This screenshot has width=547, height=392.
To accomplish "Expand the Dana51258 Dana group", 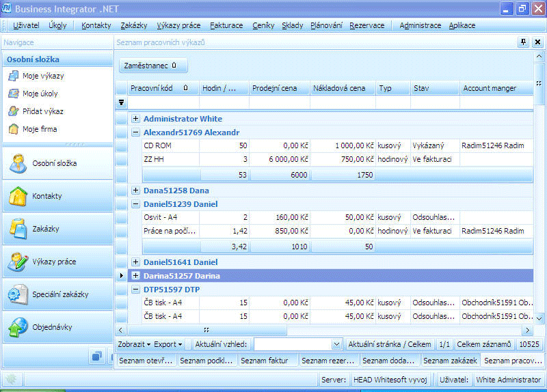I will (135, 191).
